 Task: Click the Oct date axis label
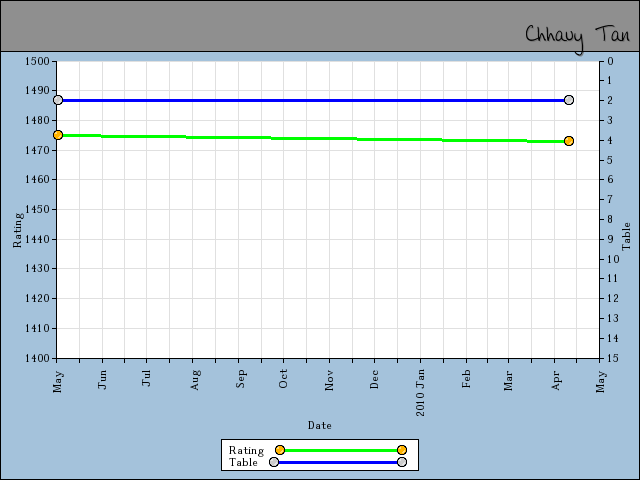(x=283, y=379)
